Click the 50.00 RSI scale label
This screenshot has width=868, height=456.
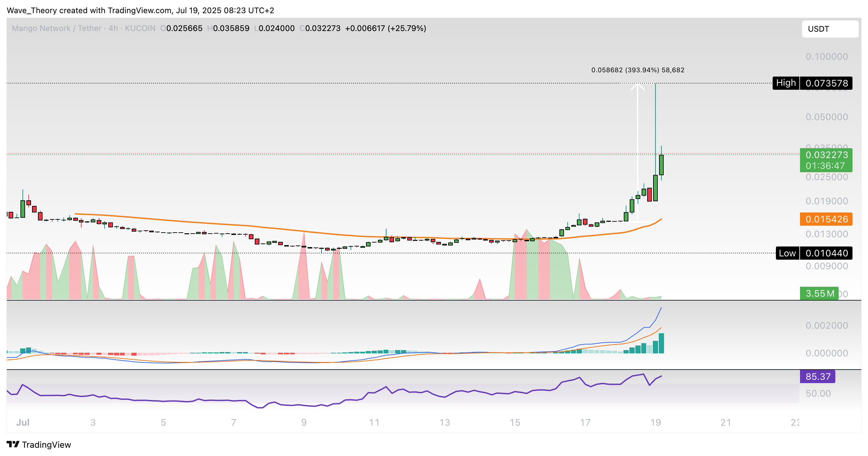[x=818, y=393]
